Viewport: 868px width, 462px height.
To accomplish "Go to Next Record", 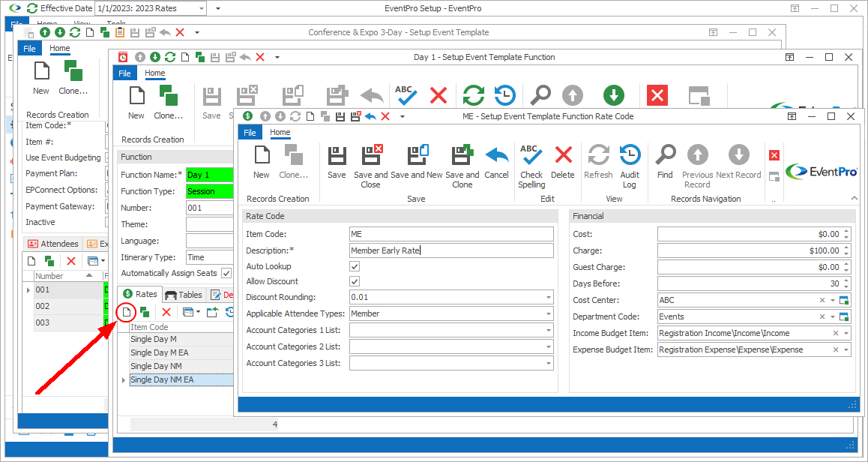I will (738, 162).
